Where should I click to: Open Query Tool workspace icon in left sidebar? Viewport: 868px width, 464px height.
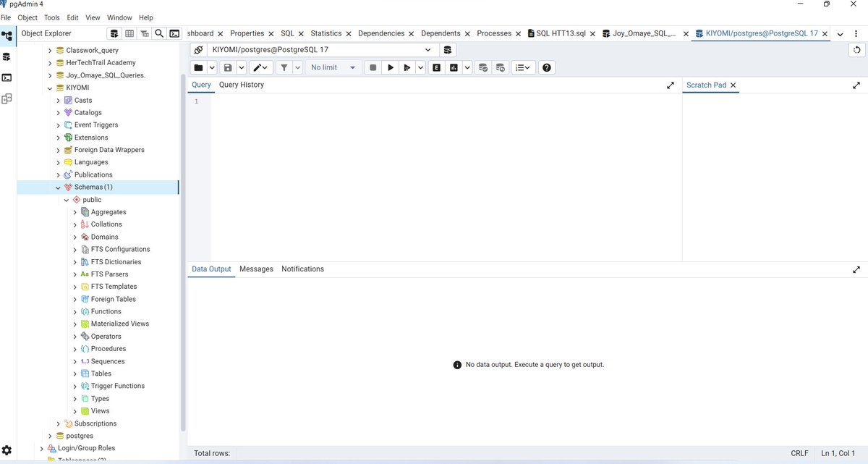(7, 56)
